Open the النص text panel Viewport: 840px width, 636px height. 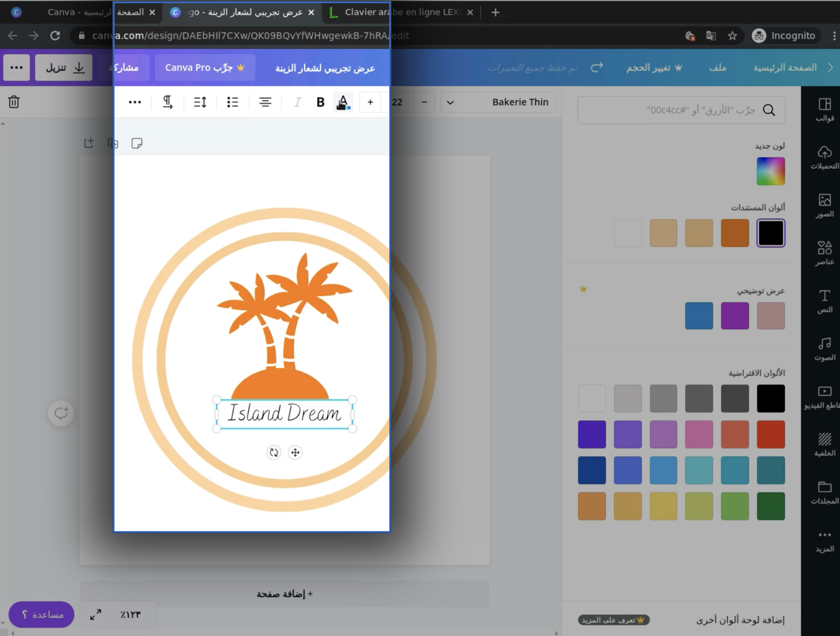point(824,301)
